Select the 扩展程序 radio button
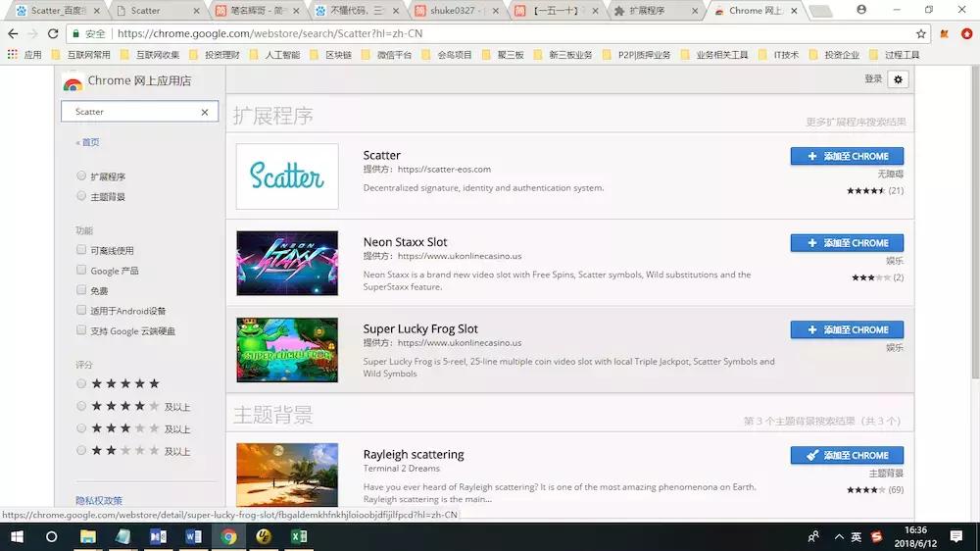 click(81, 176)
